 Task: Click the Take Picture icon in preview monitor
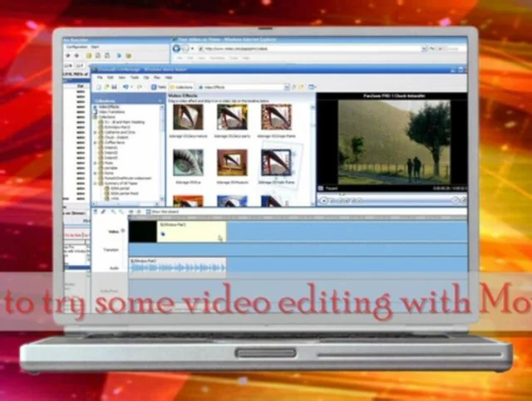[x=464, y=201]
